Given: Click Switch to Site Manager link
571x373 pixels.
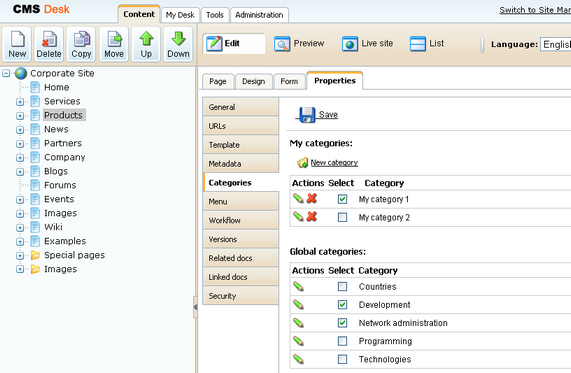Looking at the screenshot, I should 535,10.
